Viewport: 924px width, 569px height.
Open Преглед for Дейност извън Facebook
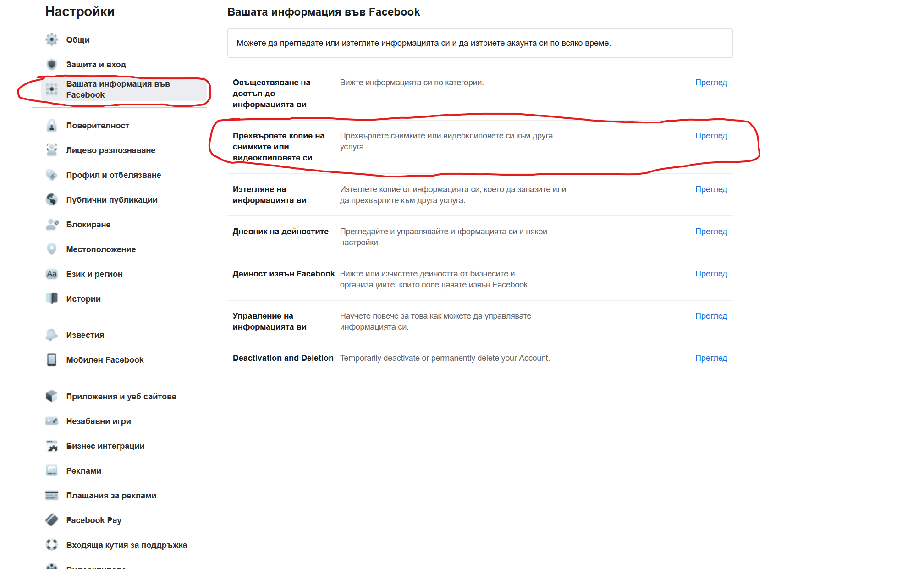[711, 273]
